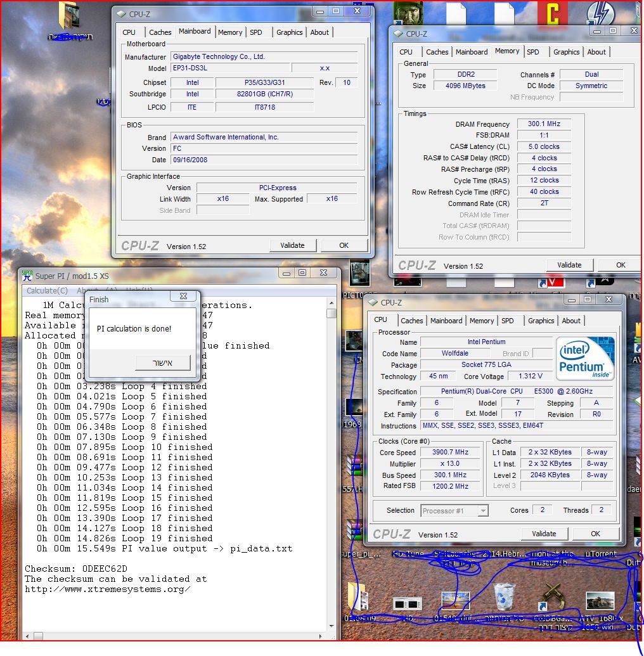Click the xtremesystems.org URL in Super PI

(x=108, y=589)
